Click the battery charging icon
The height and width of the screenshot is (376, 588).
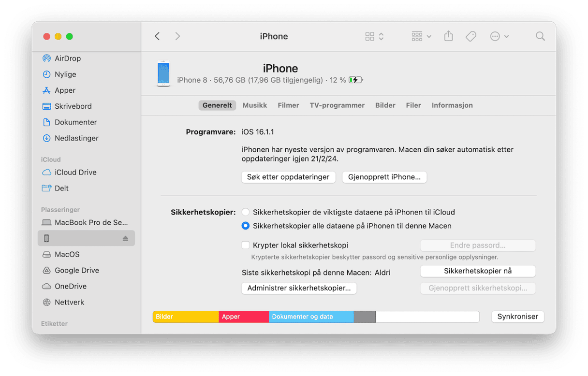coord(355,80)
